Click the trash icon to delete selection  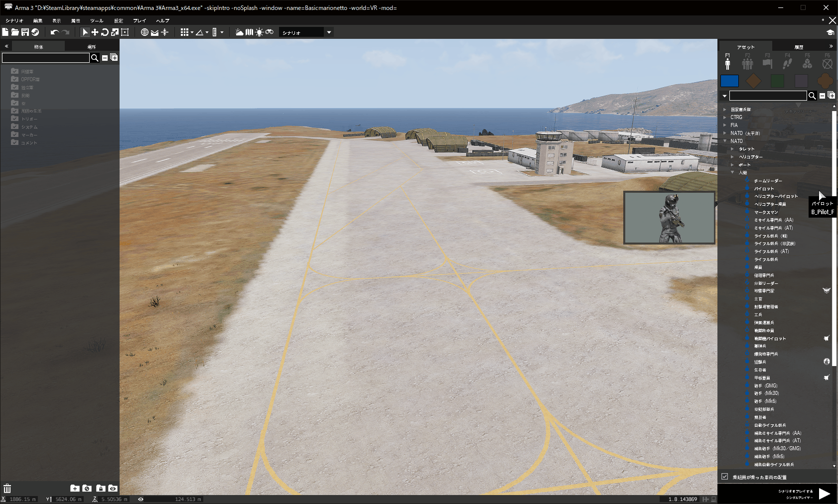pos(7,489)
